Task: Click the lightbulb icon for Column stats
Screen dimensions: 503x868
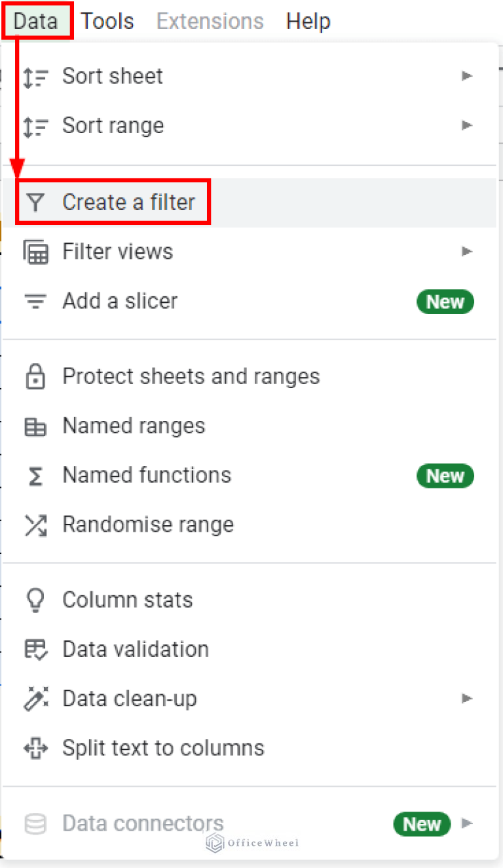Action: 36,599
